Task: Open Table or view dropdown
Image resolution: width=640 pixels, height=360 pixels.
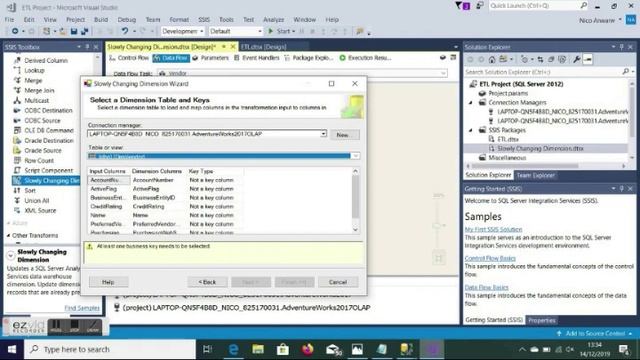Action: coord(356,156)
